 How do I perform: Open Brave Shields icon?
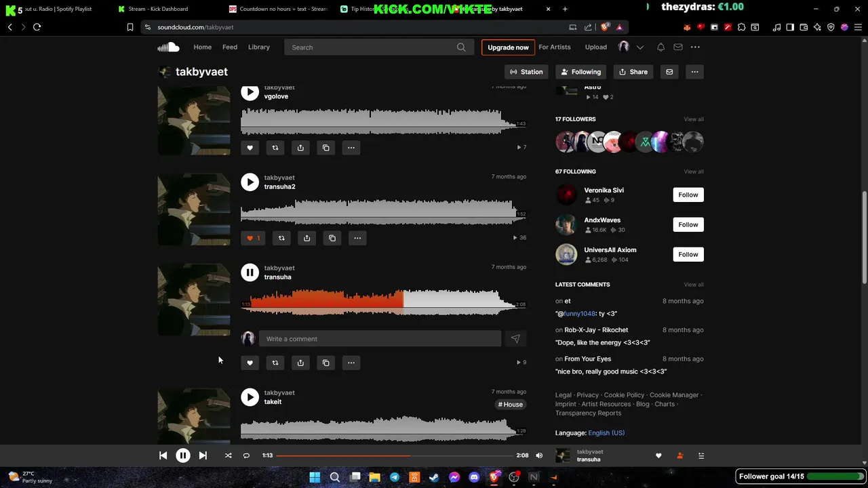606,27
